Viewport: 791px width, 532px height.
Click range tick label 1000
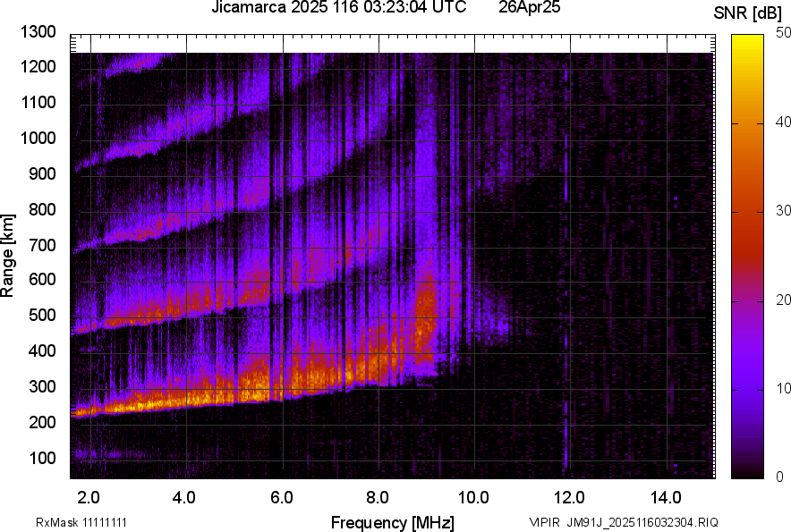(38, 138)
